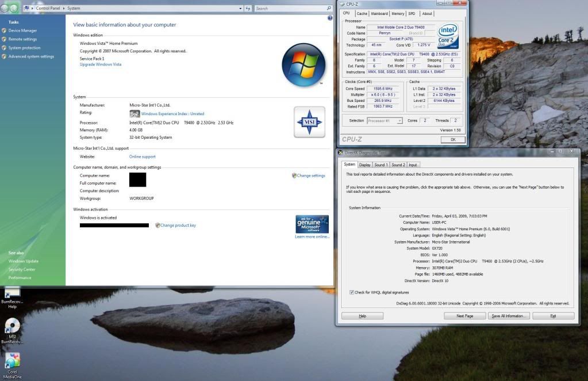The height and width of the screenshot is (381, 588).
Task: Click the DirectX Diagnostic Tool title bar icon
Action: [x=340, y=153]
